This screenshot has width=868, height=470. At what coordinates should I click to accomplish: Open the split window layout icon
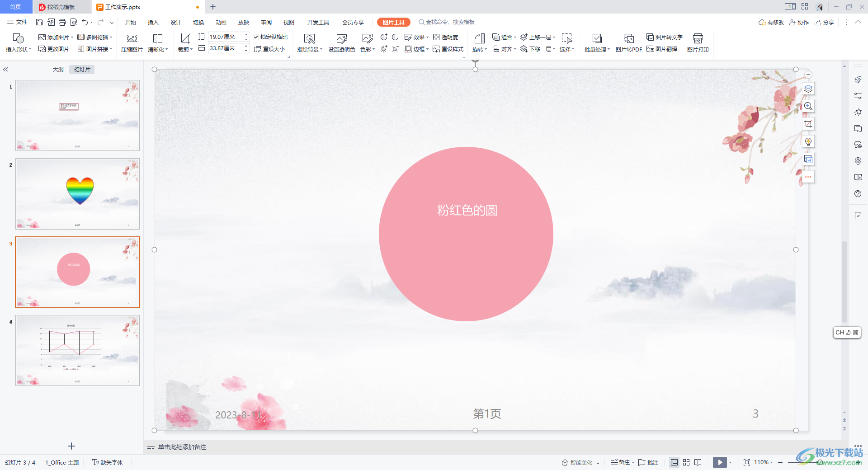tap(790, 7)
